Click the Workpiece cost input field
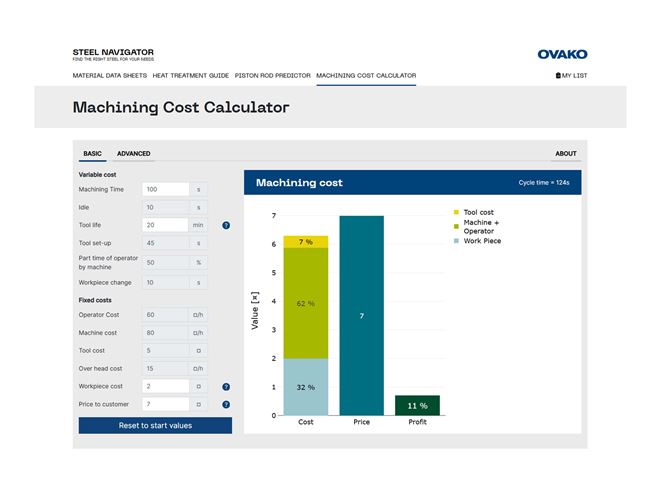 tap(165, 386)
